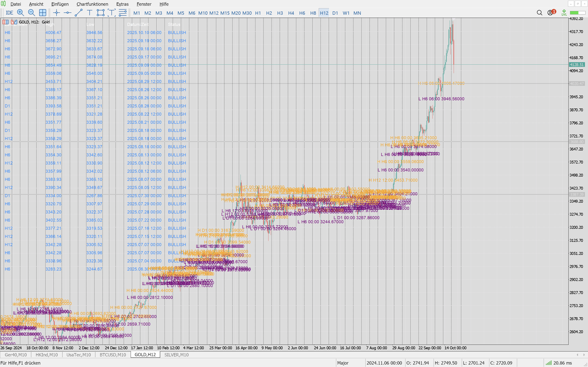Switch timeframe to M15
This screenshot has height=367, width=588.
pyautogui.click(x=225, y=13)
